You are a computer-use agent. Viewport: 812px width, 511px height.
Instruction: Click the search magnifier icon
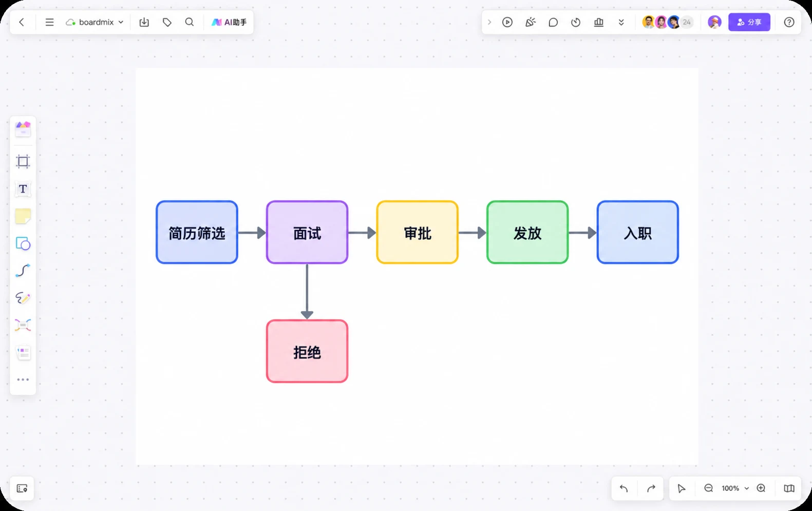click(x=190, y=22)
